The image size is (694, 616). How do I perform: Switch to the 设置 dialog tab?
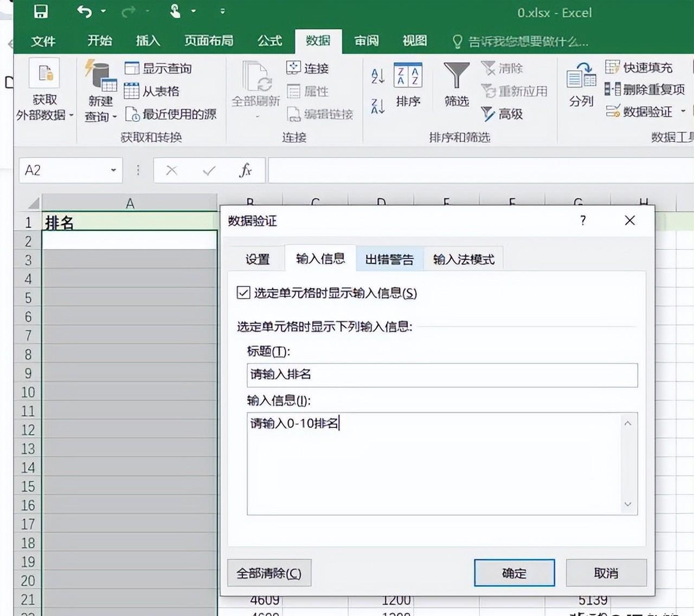(x=257, y=260)
